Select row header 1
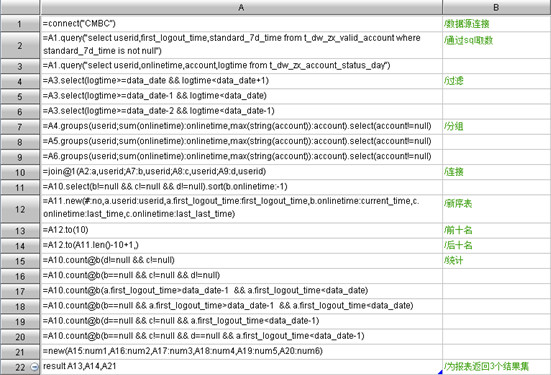Screen dimensions: 551x375 click(x=20, y=24)
